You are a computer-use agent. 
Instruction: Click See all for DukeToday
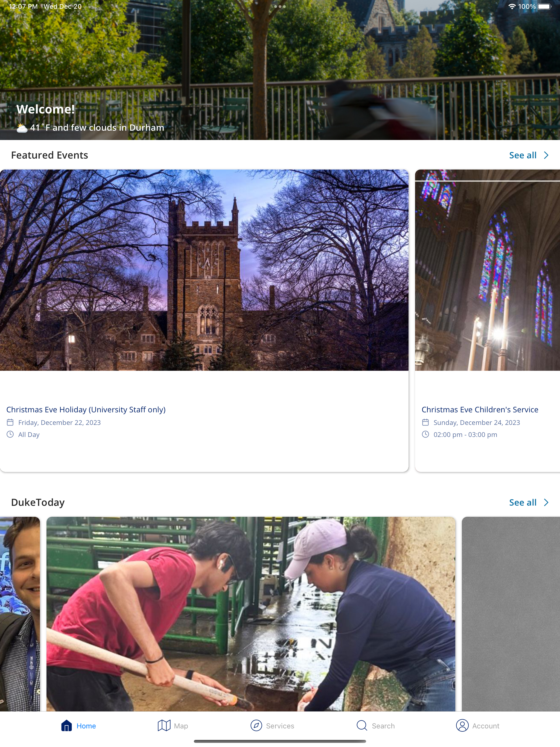pyautogui.click(x=523, y=503)
